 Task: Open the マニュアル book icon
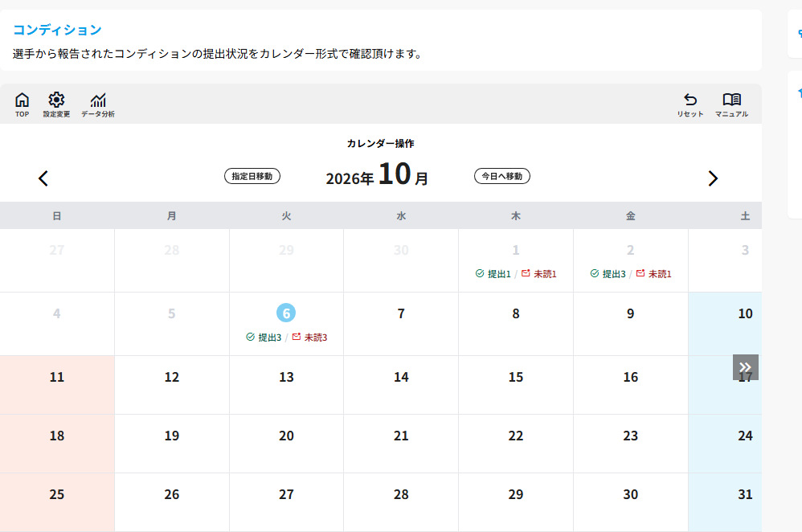731,104
